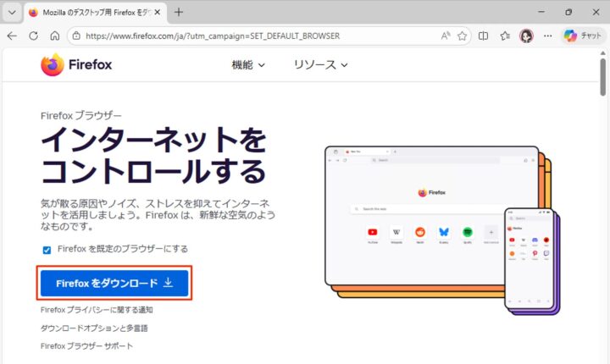The image size is (610, 364).
Task: Open the home page via house icon
Action: (x=55, y=36)
